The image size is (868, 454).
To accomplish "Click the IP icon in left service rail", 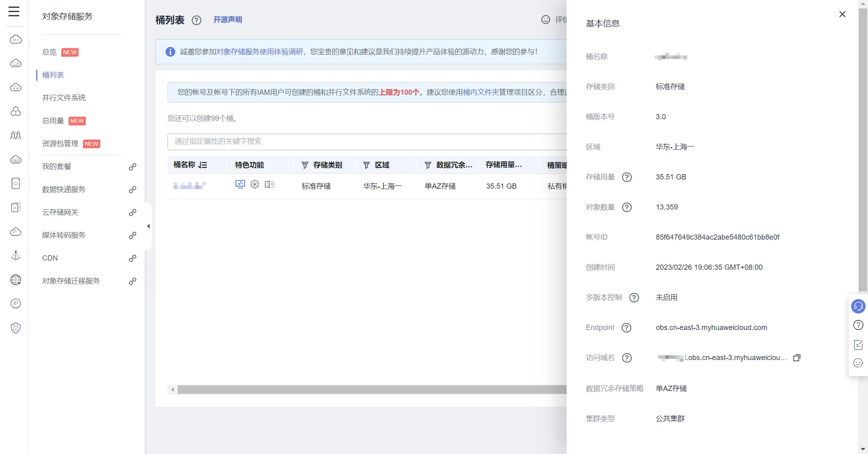I will [15, 303].
